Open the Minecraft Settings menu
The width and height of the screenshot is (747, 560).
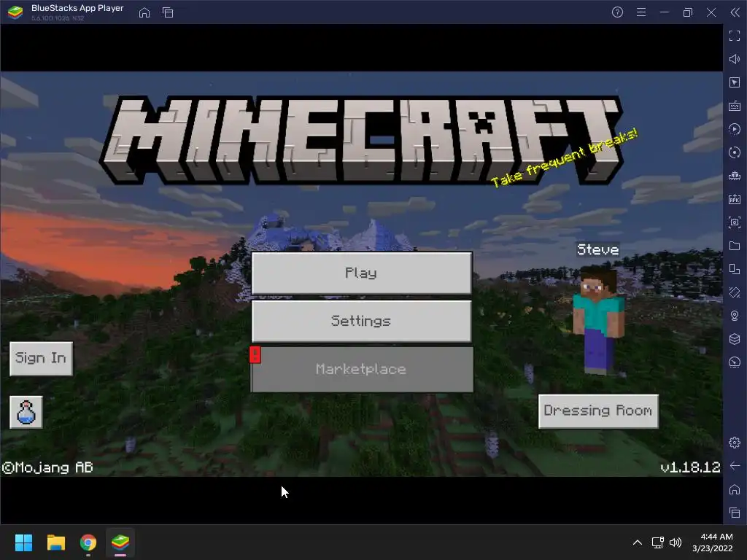(362, 321)
